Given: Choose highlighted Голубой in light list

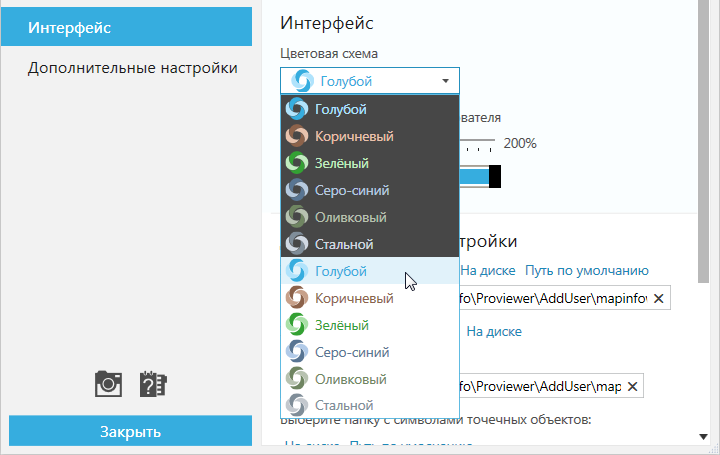Looking at the screenshot, I should [370, 271].
